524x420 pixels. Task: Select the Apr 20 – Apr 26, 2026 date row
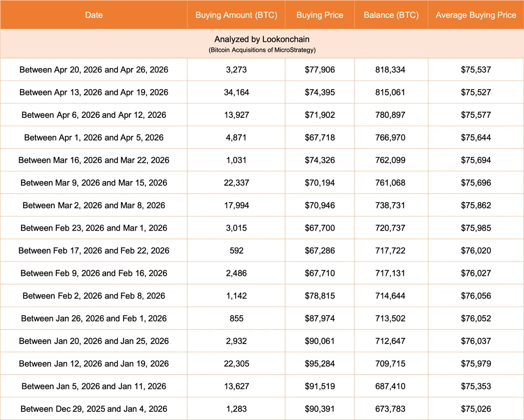pos(94,69)
